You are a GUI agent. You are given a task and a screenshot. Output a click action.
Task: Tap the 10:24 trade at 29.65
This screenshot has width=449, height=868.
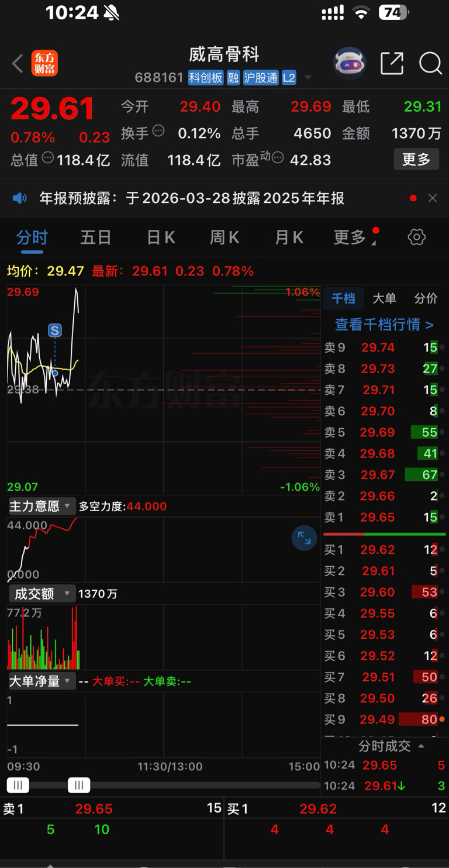384,765
